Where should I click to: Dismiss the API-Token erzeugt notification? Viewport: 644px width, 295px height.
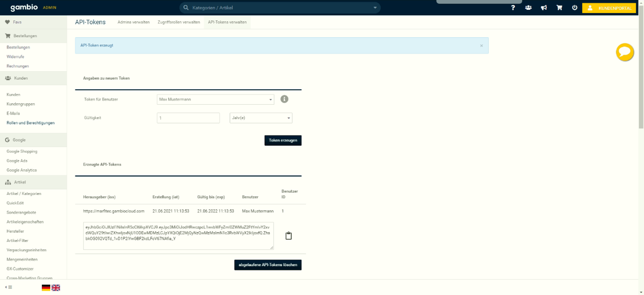pos(481,46)
